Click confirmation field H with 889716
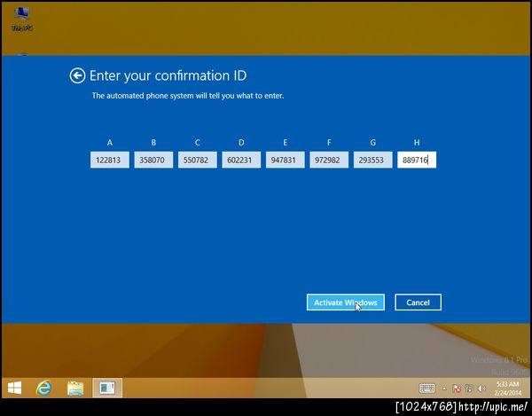Screen dimensions: 532x416 [x=417, y=160]
